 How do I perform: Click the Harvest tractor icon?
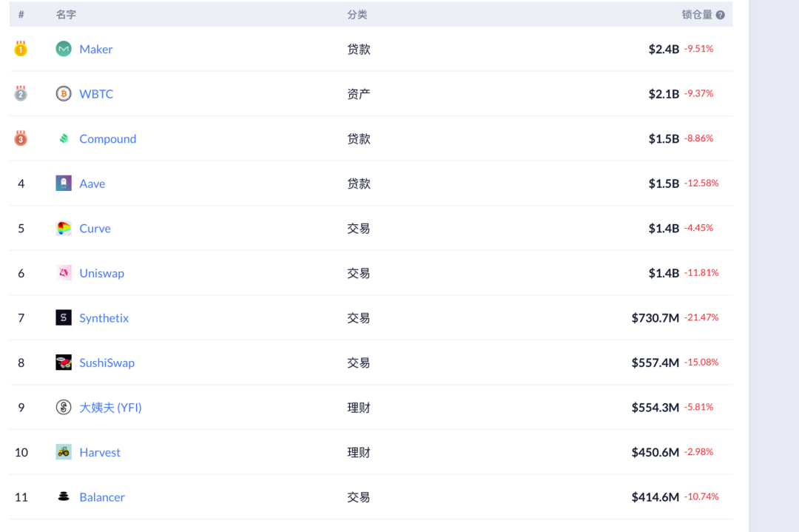64,452
